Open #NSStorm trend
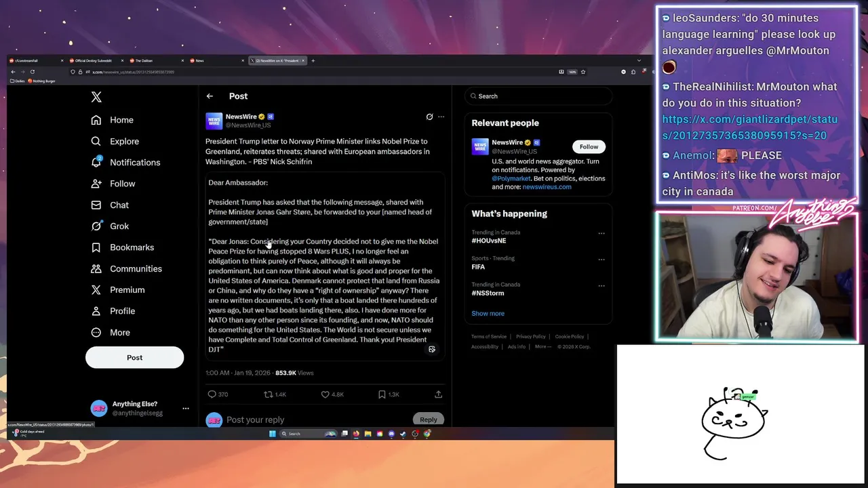868x488 pixels. (488, 293)
